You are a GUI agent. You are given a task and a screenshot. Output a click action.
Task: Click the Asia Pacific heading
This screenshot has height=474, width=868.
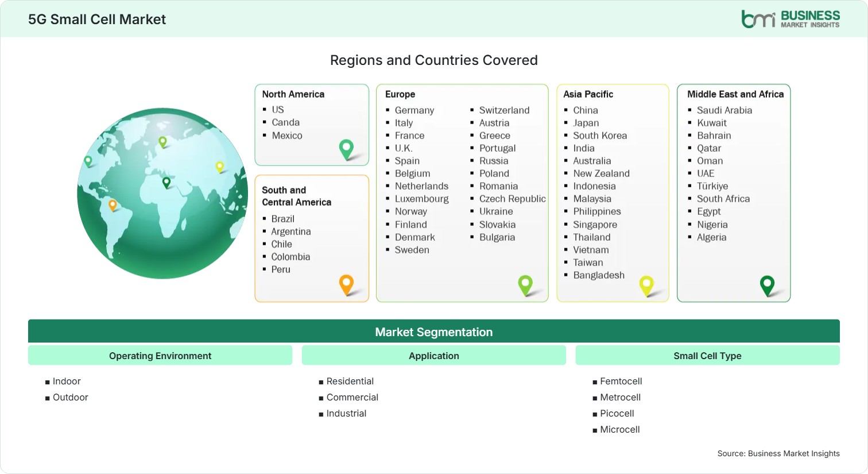(x=588, y=94)
